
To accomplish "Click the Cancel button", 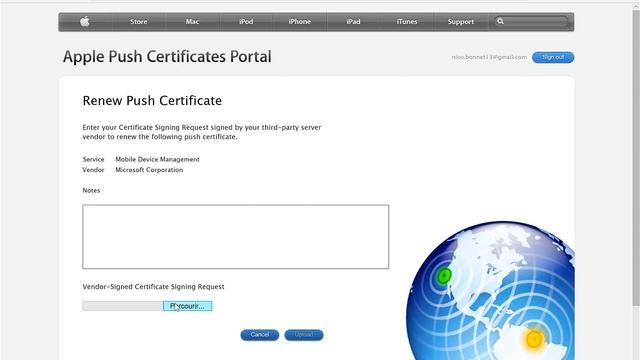I will click(x=260, y=335).
